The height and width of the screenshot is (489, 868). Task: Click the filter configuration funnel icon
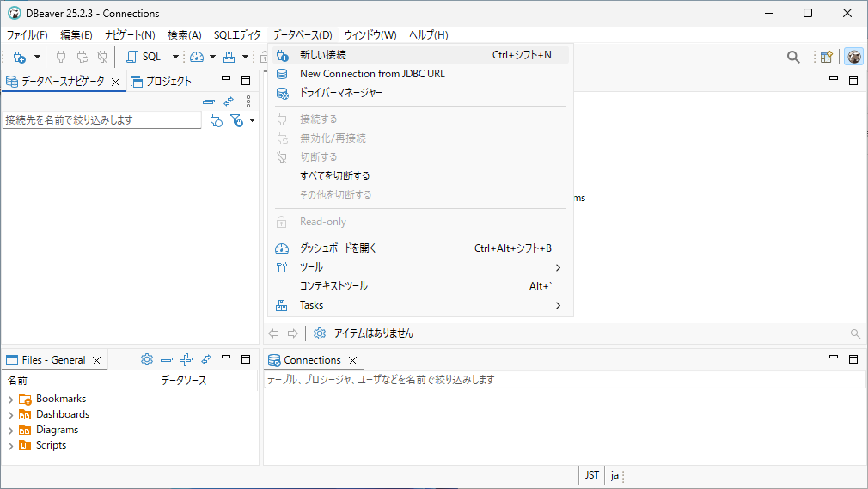coord(237,120)
